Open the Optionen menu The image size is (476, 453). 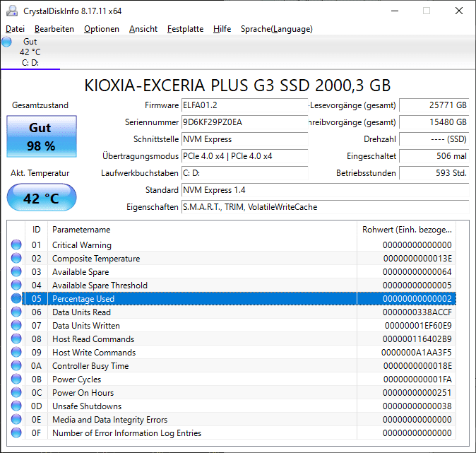coord(102,29)
